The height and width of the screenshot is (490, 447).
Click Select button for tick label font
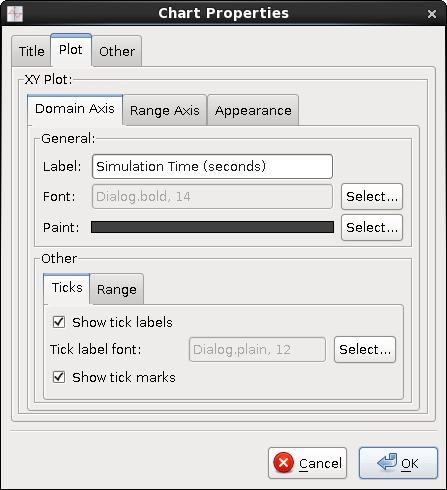click(365, 349)
